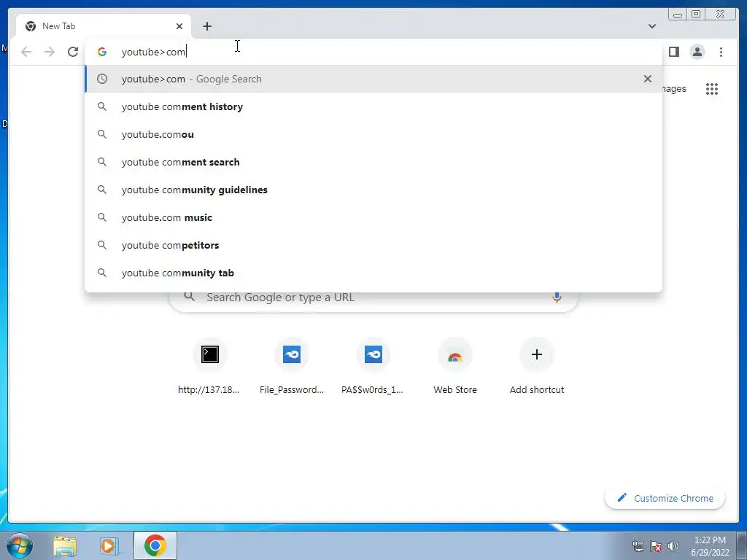Click the network tray icon
Viewport: 747px width, 560px height.
pos(638,546)
